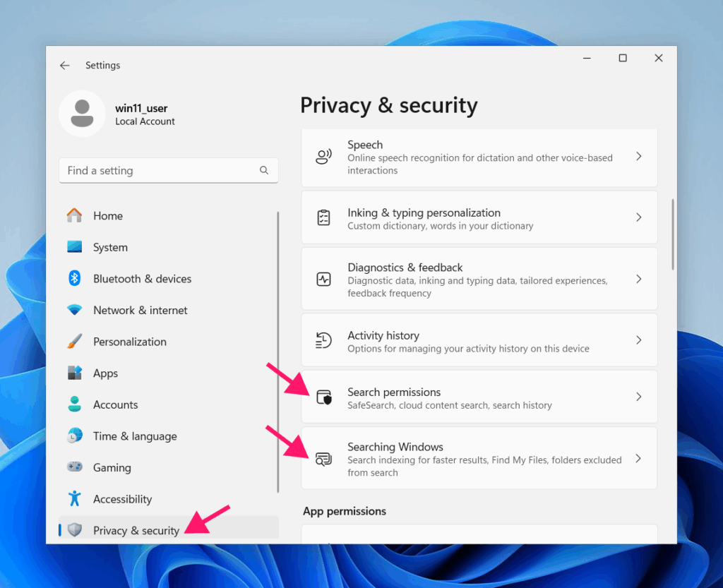723x588 pixels.
Task: Click 'Custom dictionary, words in your dictionary' text
Action: [x=441, y=227]
